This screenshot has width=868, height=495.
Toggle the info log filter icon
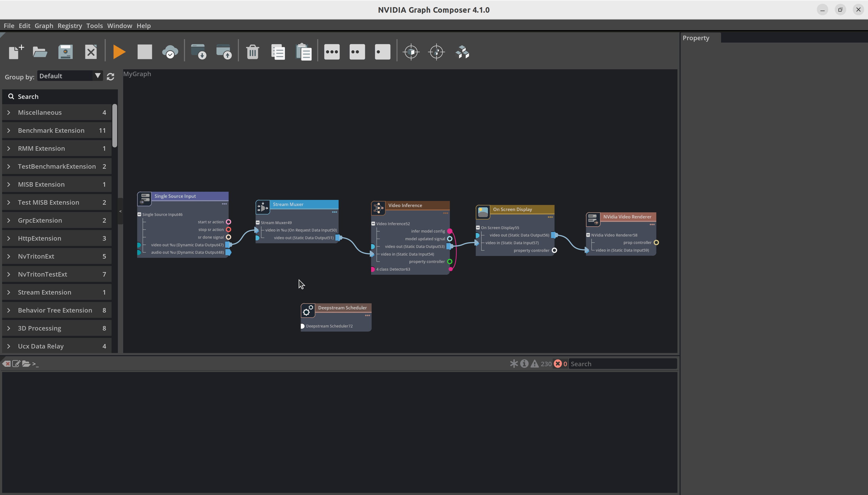[x=524, y=364]
